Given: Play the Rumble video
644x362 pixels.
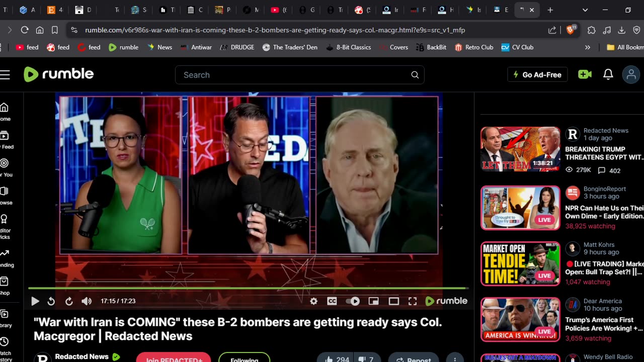Looking at the screenshot, I should pos(35,301).
